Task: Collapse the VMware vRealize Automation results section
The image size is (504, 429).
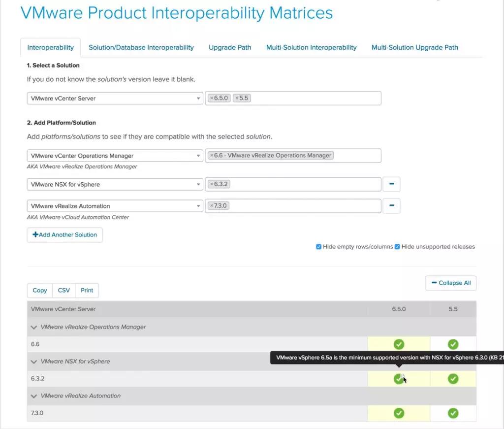Action: tap(34, 396)
